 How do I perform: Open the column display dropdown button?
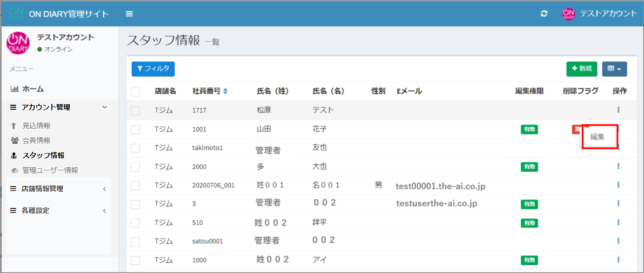[x=614, y=69]
